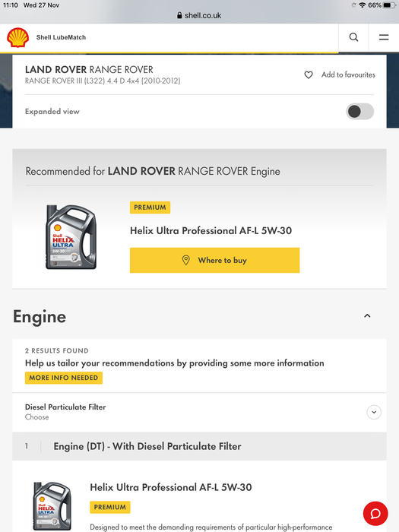Collapse the Engine section chevron
Image resolution: width=399 pixels, height=532 pixels.
tap(367, 316)
